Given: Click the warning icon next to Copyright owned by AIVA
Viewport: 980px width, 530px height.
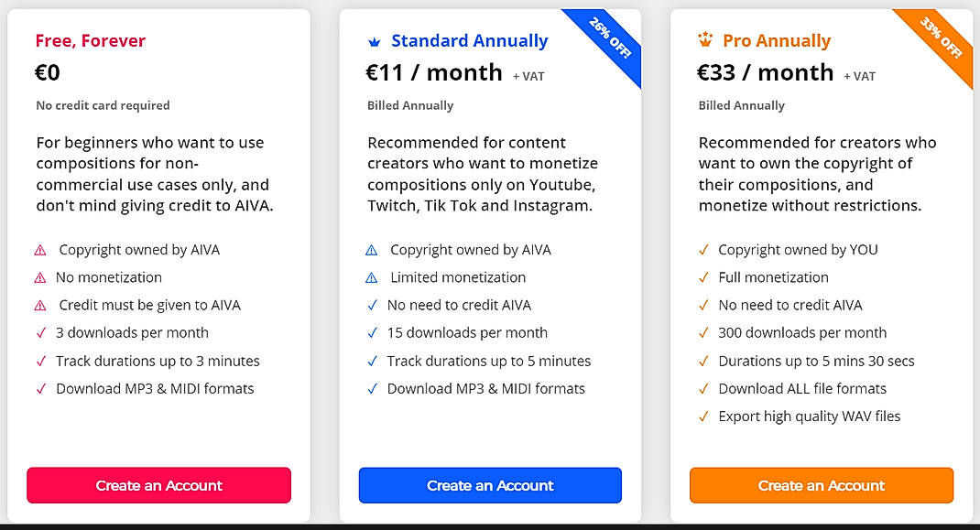Looking at the screenshot, I should (x=38, y=249).
